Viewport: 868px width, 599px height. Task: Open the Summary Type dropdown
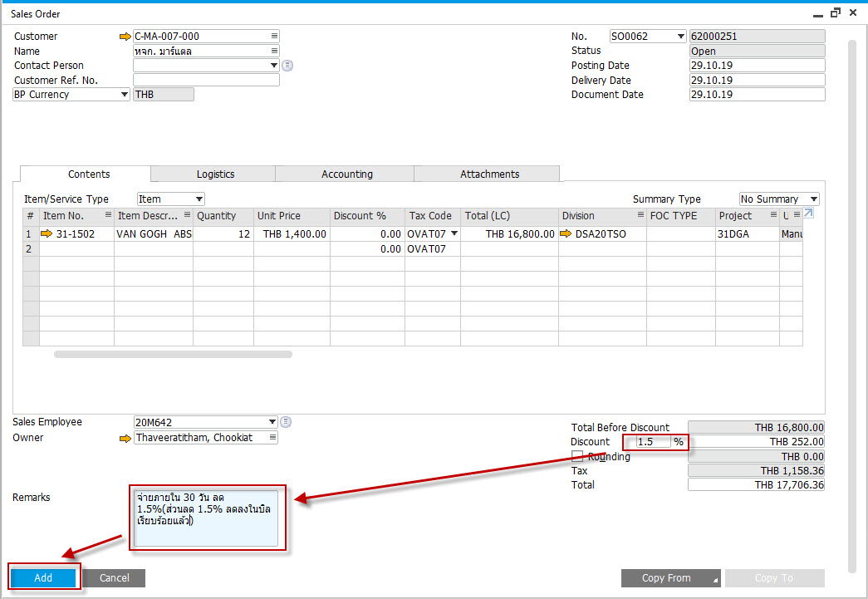point(814,199)
